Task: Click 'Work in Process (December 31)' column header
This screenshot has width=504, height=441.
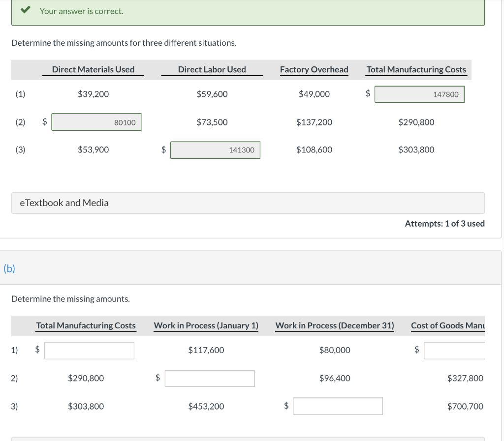Action: (x=335, y=325)
